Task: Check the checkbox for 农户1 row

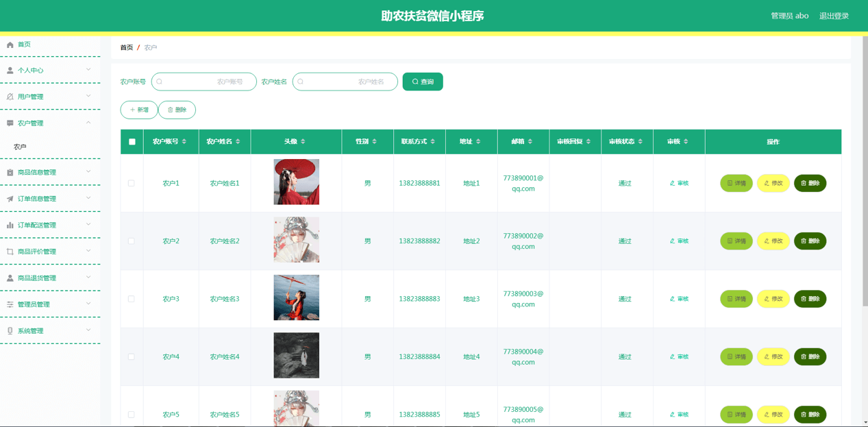Action: click(131, 184)
